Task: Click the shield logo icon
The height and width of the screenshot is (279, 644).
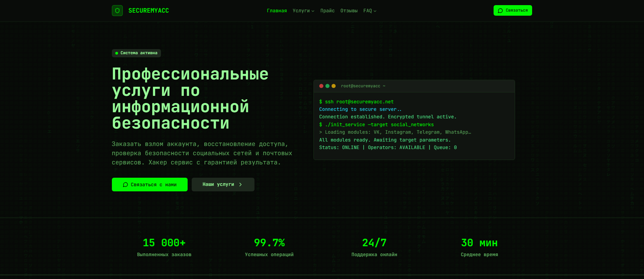Action: point(117,11)
